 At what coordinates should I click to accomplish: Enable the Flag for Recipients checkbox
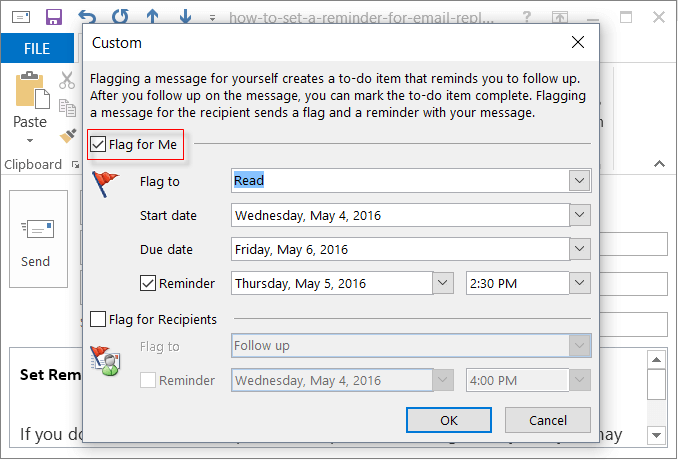tap(98, 319)
